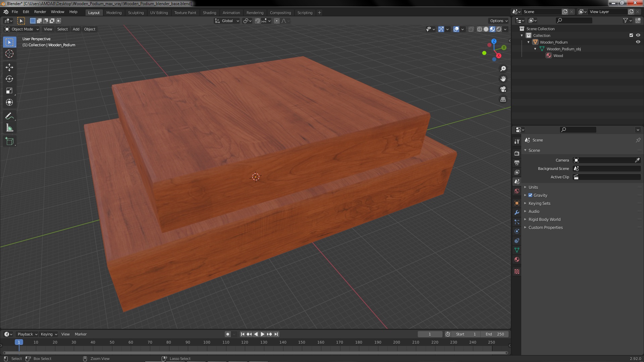
Task: Select the Add Cube tool
Action: [x=9, y=141]
